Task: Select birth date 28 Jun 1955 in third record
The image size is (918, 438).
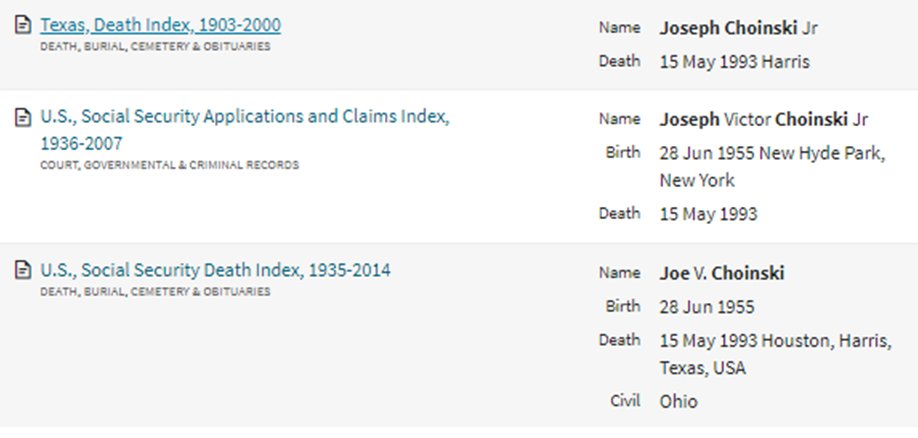Action: 707,307
